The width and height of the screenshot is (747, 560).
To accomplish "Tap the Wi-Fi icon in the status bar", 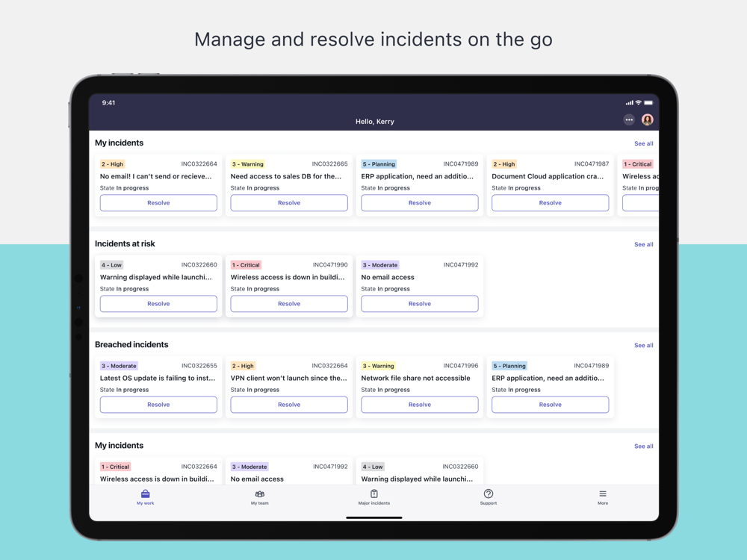I will click(x=639, y=102).
